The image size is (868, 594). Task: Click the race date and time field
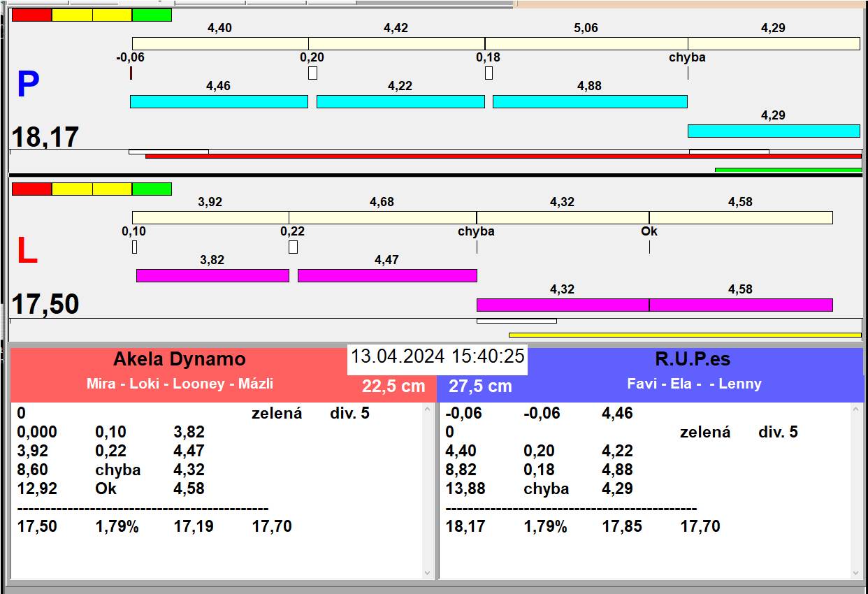437,356
